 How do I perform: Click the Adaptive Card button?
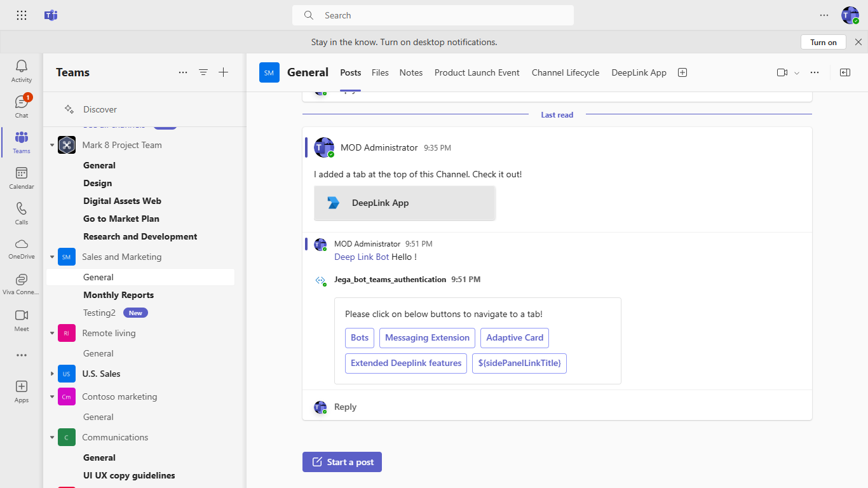(x=515, y=337)
